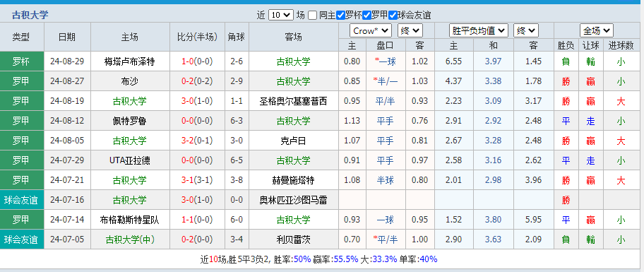Click the 球会友谊 type cell on 24-07-16

(21, 200)
